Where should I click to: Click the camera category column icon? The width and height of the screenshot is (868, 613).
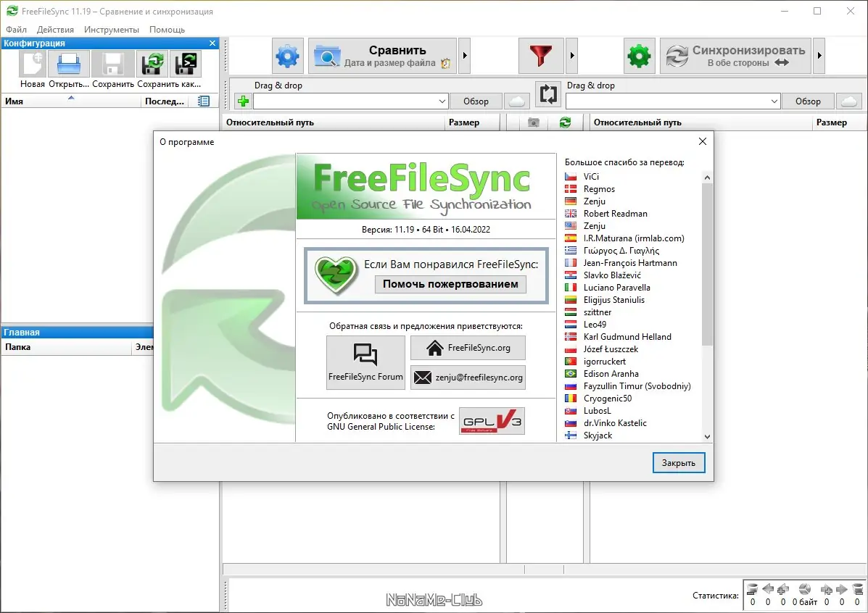(x=533, y=122)
